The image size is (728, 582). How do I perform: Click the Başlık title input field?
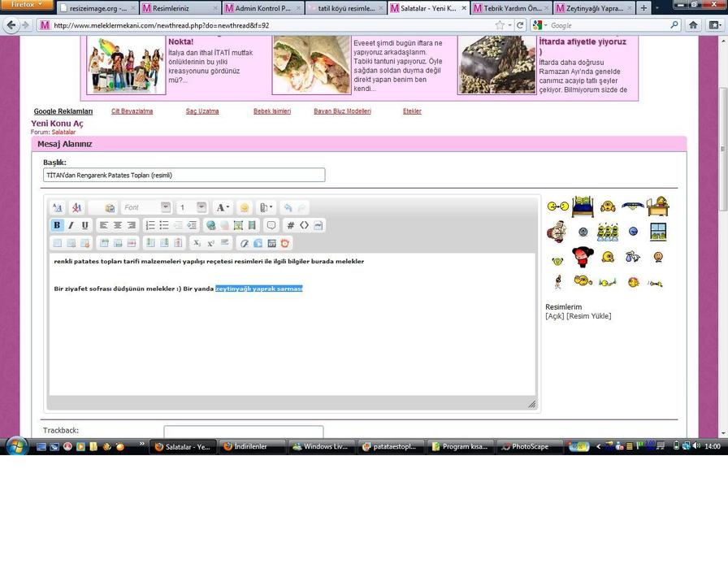coord(184,175)
